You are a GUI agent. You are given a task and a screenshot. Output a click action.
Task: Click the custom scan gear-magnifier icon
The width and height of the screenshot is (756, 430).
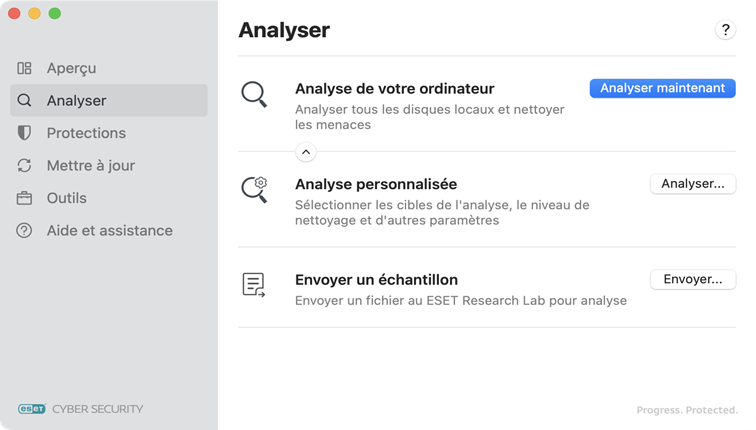point(254,189)
